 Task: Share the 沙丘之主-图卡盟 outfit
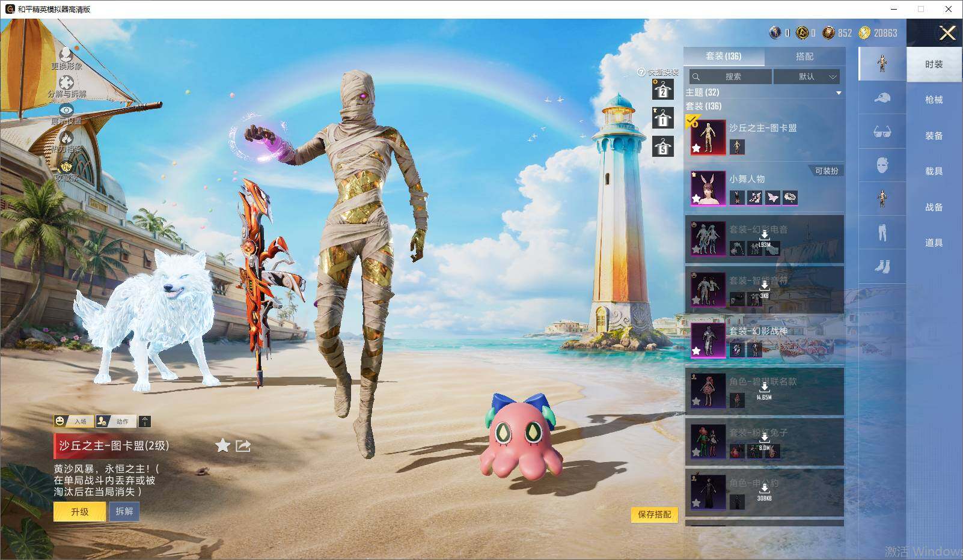(x=243, y=445)
